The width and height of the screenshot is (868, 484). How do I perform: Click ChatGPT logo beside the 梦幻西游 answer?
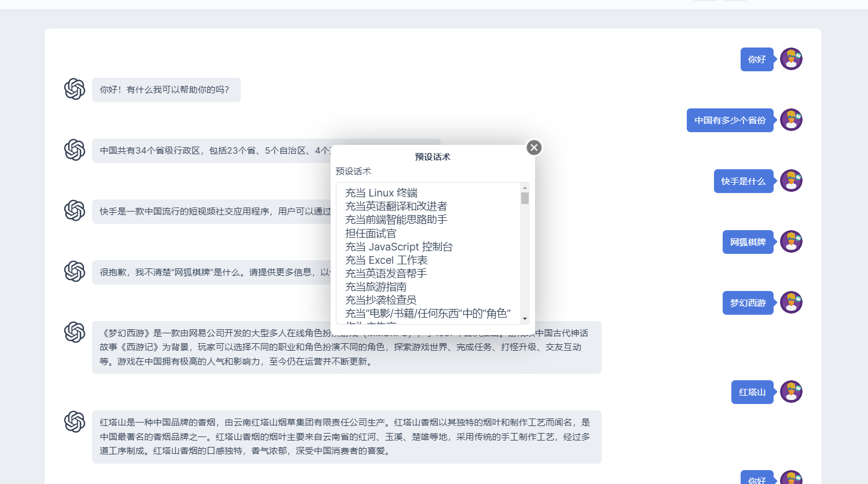[75, 332]
